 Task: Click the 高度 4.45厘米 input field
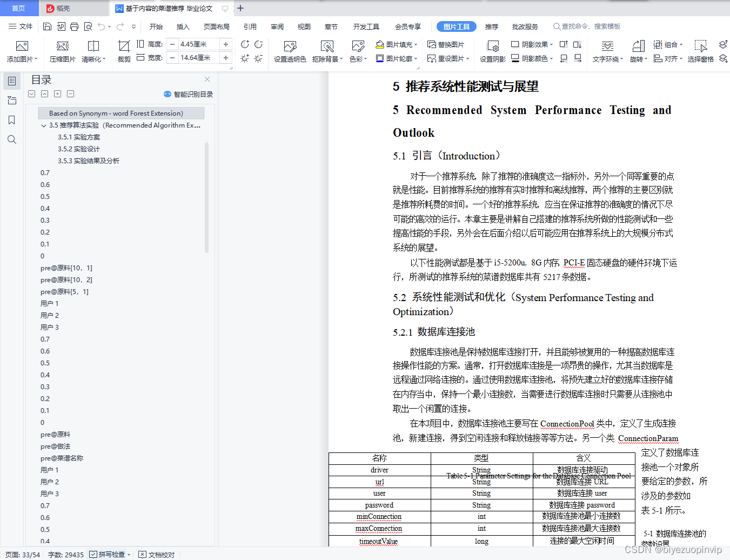[199, 44]
